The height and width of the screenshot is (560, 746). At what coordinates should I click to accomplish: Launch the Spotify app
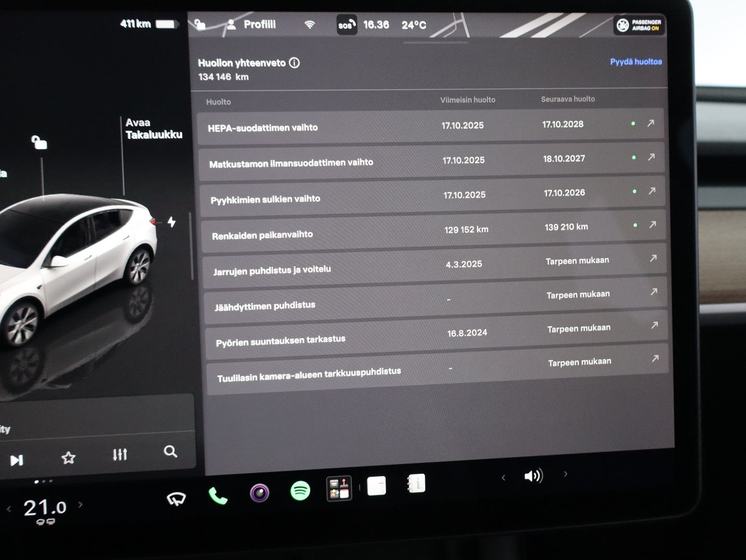pos(300,490)
